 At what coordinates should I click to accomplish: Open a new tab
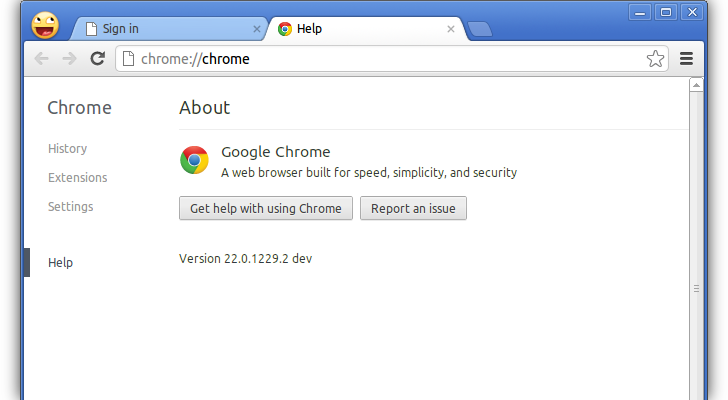(479, 29)
